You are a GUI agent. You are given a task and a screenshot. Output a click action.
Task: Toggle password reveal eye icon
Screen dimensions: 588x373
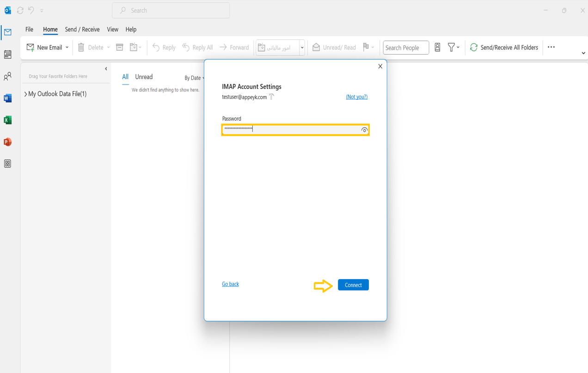pos(364,130)
